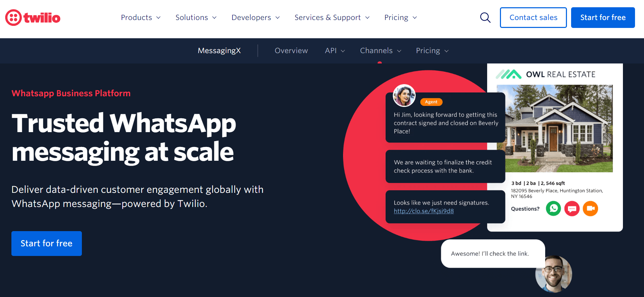This screenshot has width=644, height=297.
Task: Click the hero Start for free button
Action: (47, 244)
